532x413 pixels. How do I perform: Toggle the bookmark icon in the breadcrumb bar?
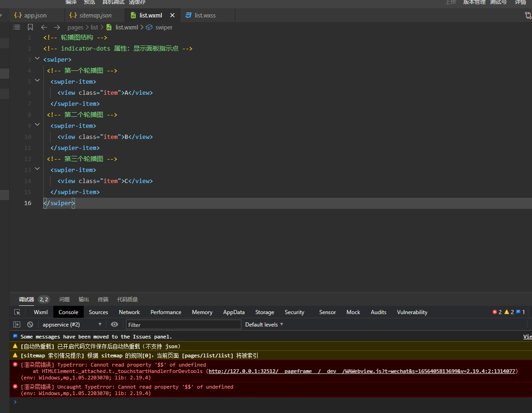[x=30, y=27]
